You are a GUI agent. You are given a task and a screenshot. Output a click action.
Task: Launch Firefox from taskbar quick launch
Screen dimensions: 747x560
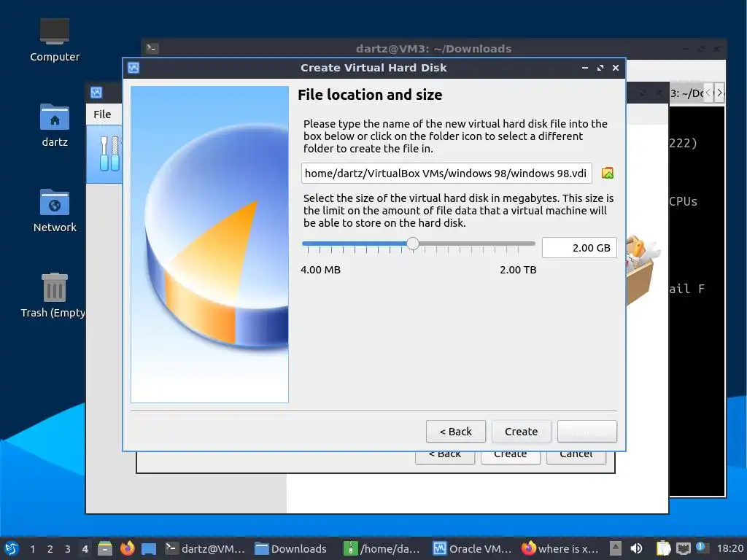coord(127,548)
